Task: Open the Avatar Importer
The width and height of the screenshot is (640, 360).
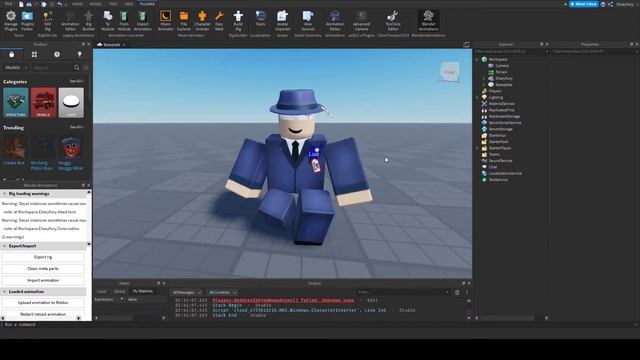Action: 282,20
